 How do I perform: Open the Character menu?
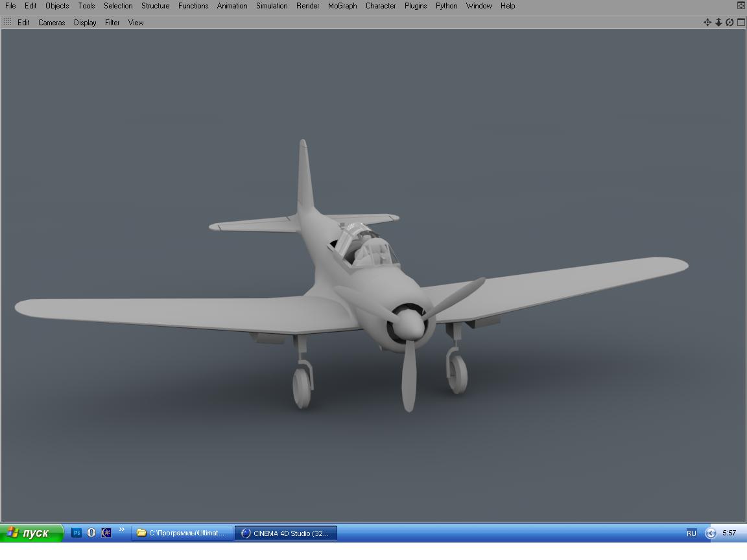(x=381, y=6)
